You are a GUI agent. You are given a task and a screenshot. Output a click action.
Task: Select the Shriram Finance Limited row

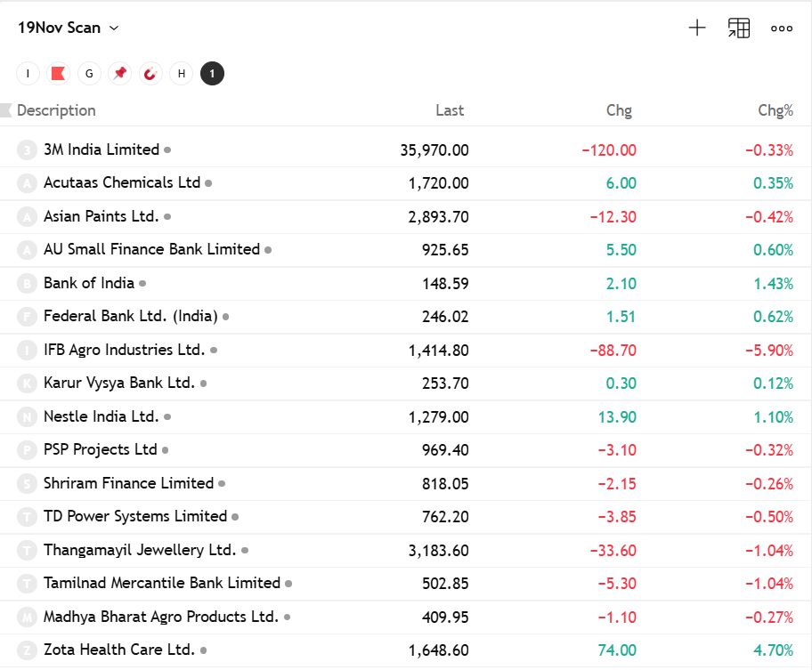coord(126,483)
